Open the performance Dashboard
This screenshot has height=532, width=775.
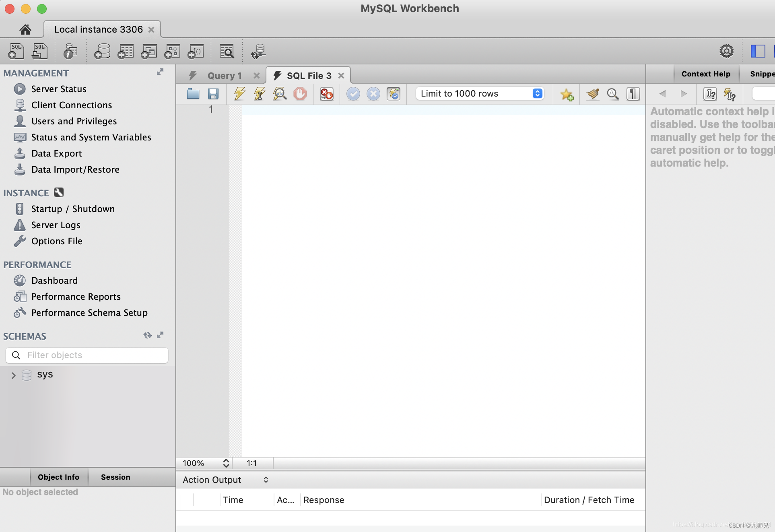(54, 280)
